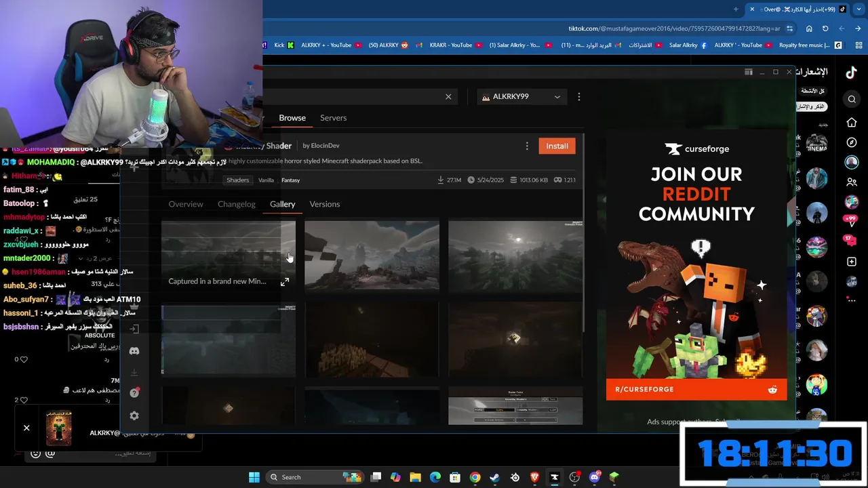Open Brave browser from taskbar
This screenshot has width=868, height=488.
pyautogui.click(x=535, y=477)
